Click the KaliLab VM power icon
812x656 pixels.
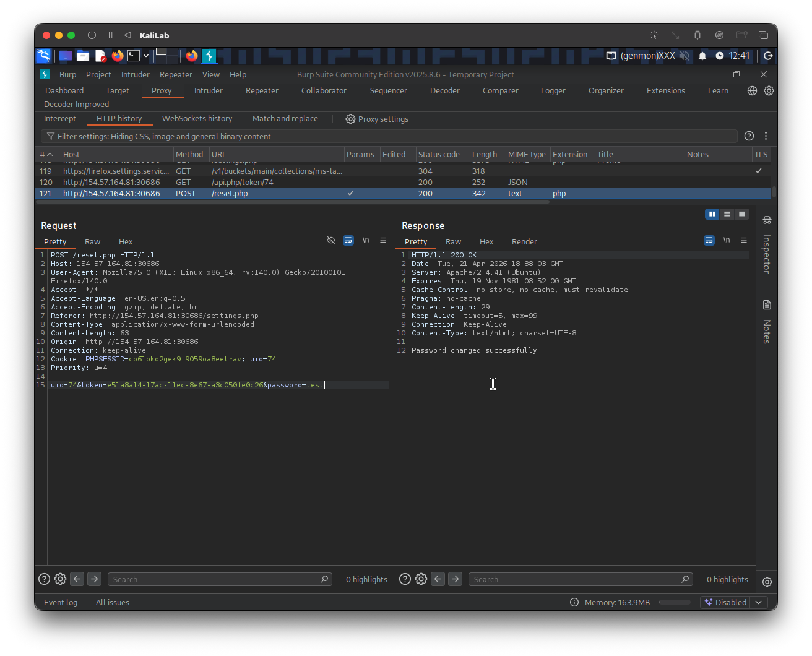click(x=92, y=35)
